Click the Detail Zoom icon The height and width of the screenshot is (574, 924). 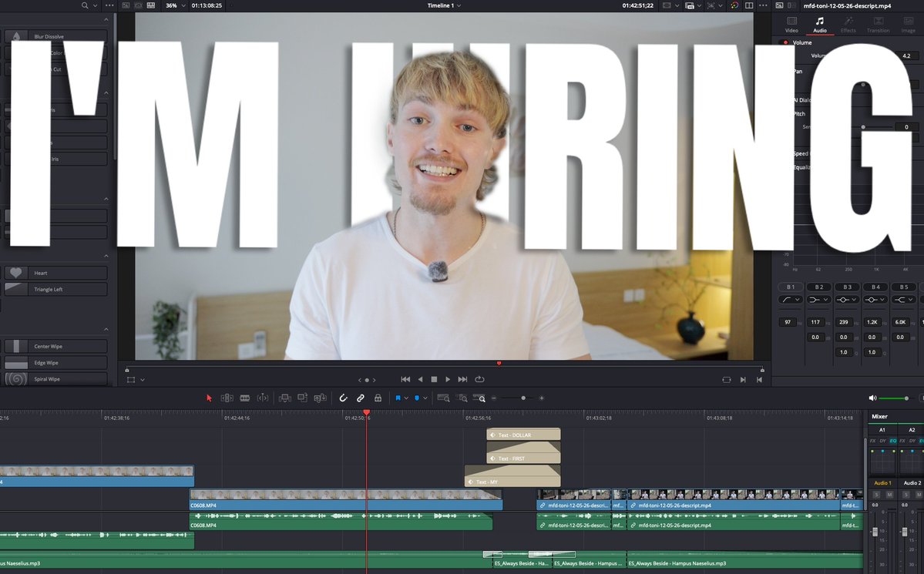462,398
